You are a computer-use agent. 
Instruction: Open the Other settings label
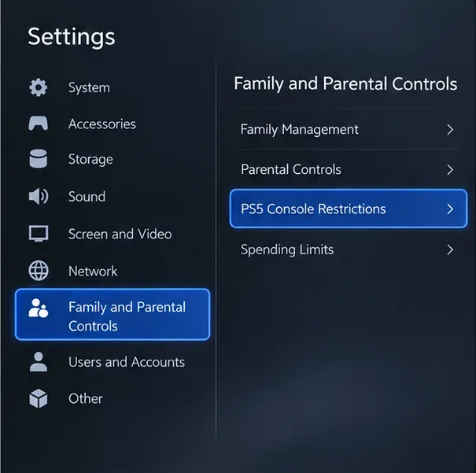pyautogui.click(x=86, y=398)
